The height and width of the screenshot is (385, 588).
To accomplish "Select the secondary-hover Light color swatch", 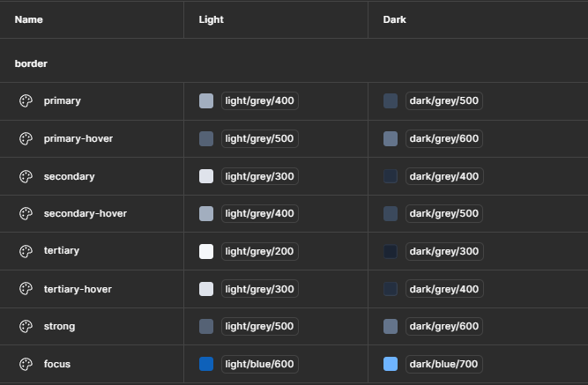I will pyautogui.click(x=206, y=214).
